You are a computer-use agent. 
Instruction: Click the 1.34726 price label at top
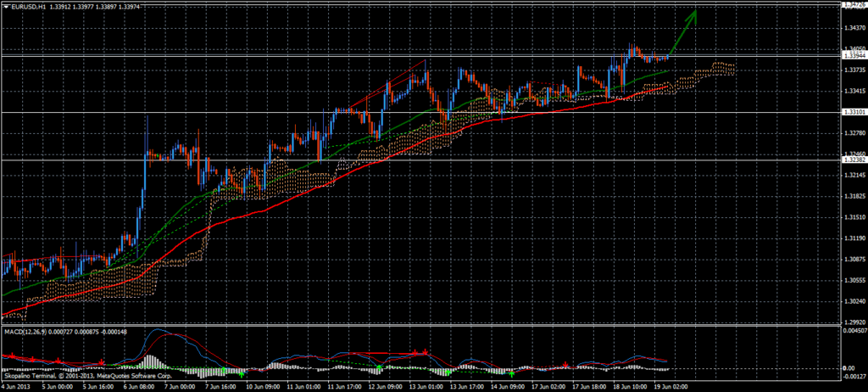(x=854, y=5)
